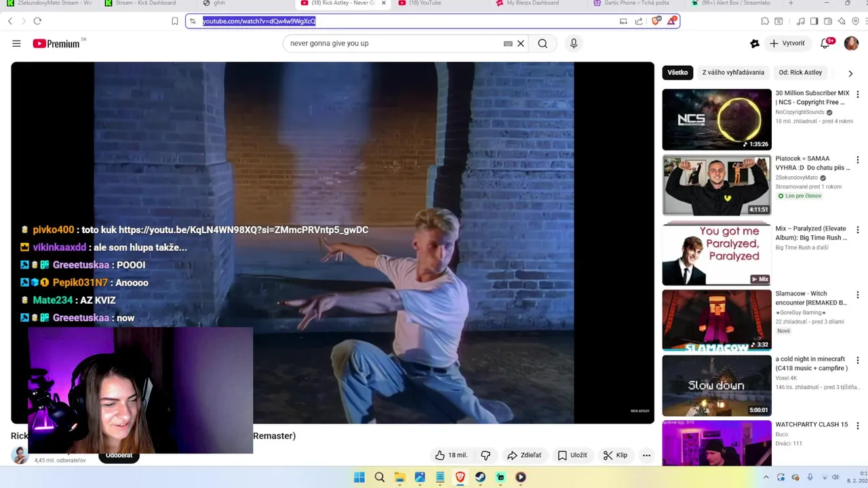868x488 pixels.
Task: Create a clip with Klip button
Action: click(616, 455)
